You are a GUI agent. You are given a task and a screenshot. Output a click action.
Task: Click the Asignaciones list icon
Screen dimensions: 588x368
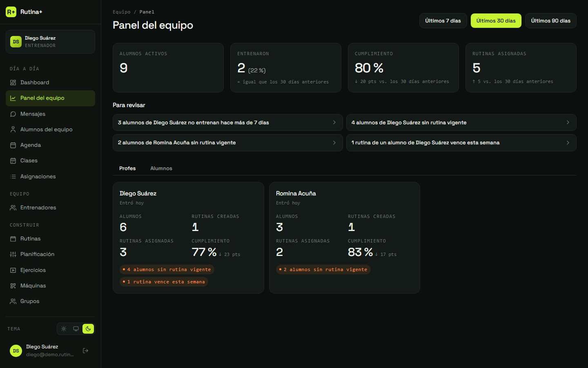point(13,177)
